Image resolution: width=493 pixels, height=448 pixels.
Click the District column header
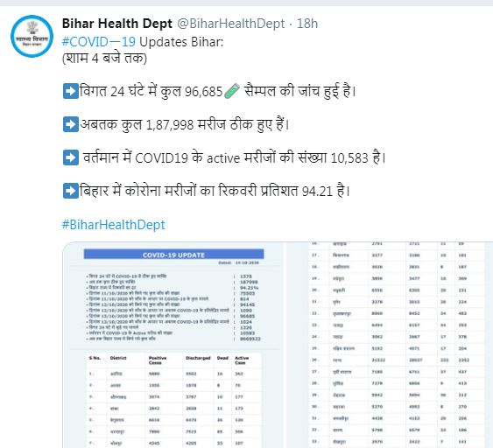click(x=118, y=358)
